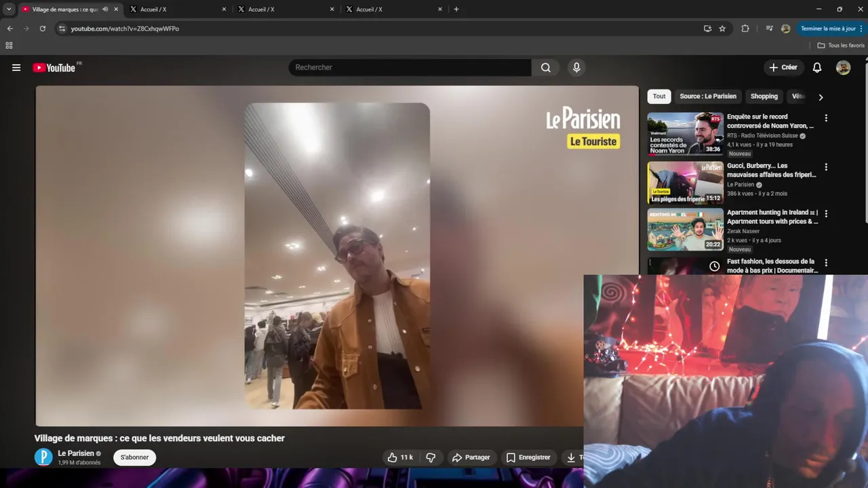The width and height of the screenshot is (868, 488).
Task: Open the Les pièges des friperies thumbnail
Action: point(686,183)
